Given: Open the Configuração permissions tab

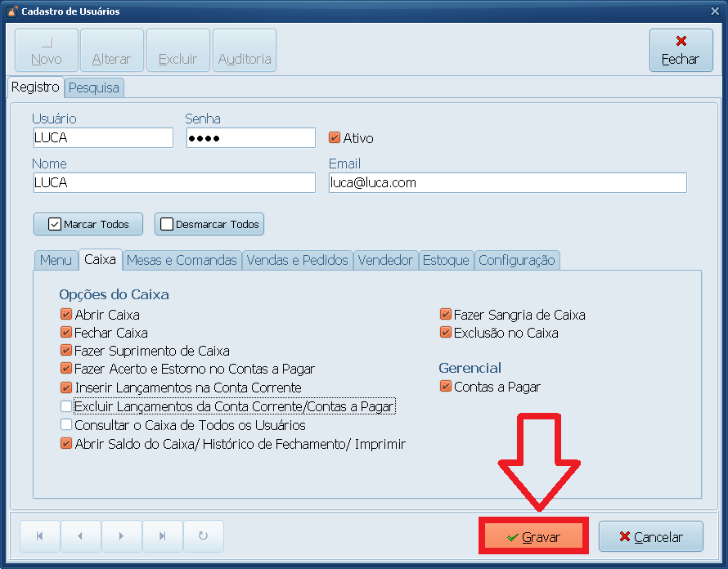Looking at the screenshot, I should tap(516, 260).
